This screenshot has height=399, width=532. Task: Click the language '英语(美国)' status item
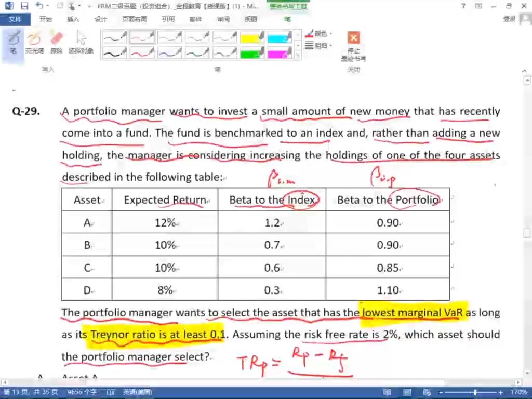(x=137, y=392)
